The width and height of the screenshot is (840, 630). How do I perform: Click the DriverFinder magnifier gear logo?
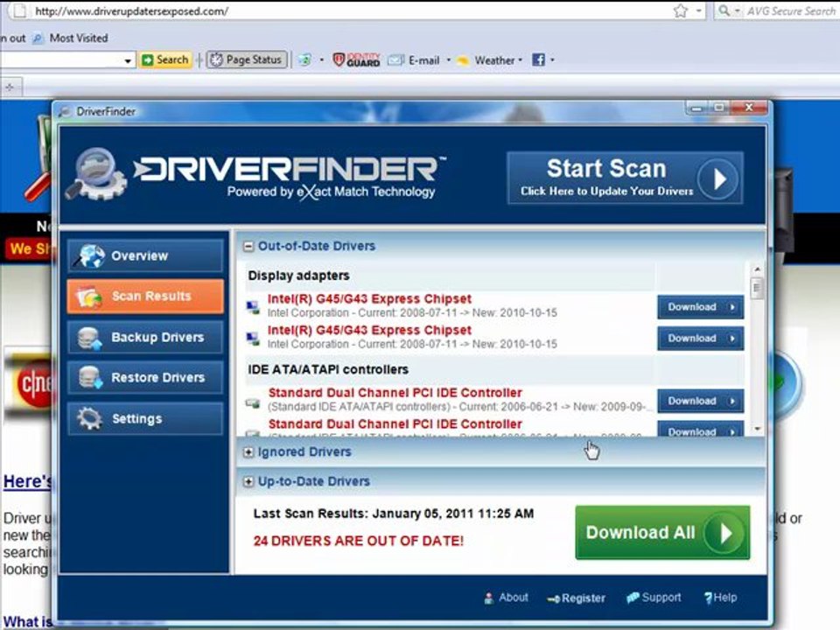point(96,175)
